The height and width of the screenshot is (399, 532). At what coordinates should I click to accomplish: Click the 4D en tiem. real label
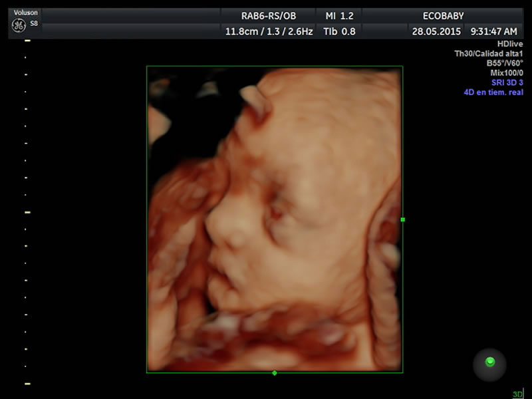493,92
